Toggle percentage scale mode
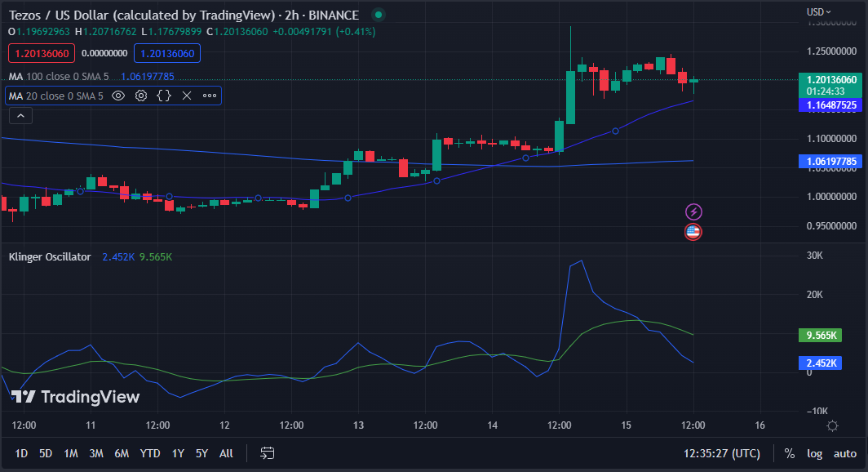This screenshot has width=868, height=472. click(x=788, y=453)
